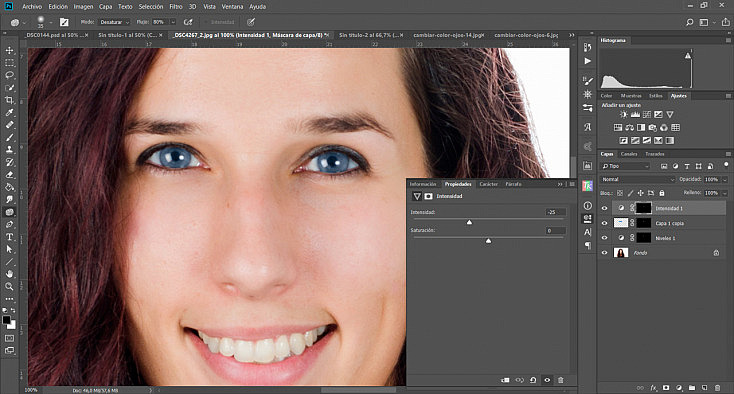Open the Filtro menu
Viewport: 734px width, 394px height.
(x=176, y=7)
